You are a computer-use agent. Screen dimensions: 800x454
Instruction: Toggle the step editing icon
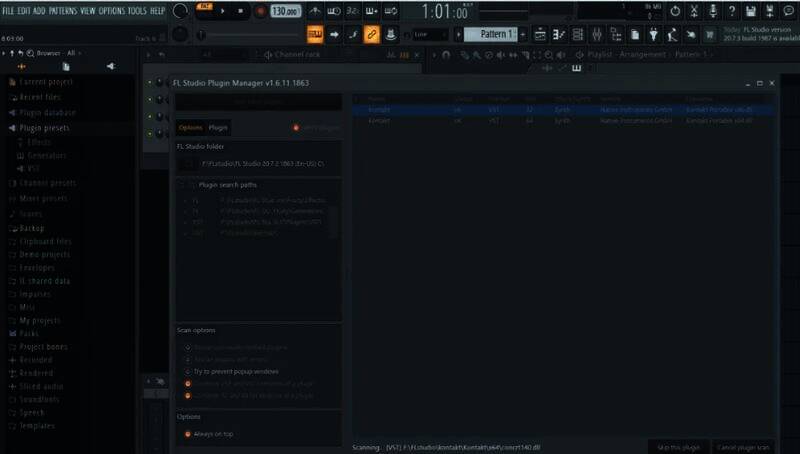click(353, 34)
